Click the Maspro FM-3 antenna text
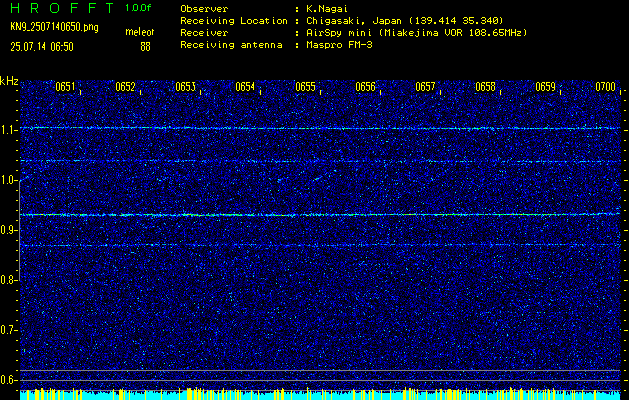 click(339, 45)
